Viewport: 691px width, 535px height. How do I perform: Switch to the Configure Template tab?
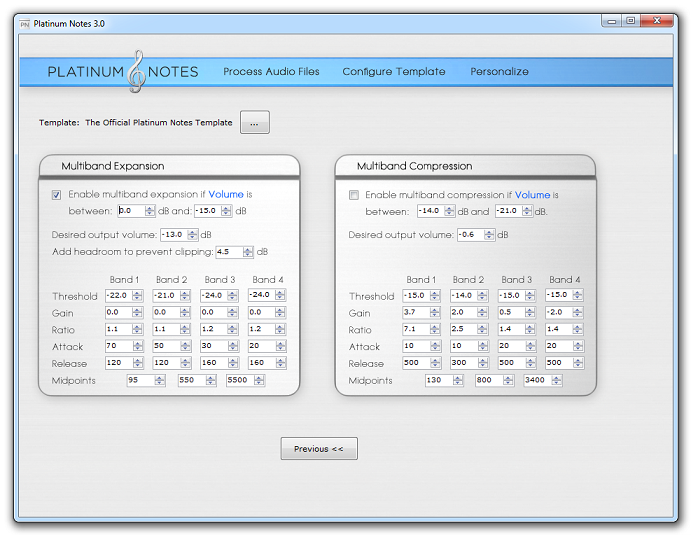[394, 72]
